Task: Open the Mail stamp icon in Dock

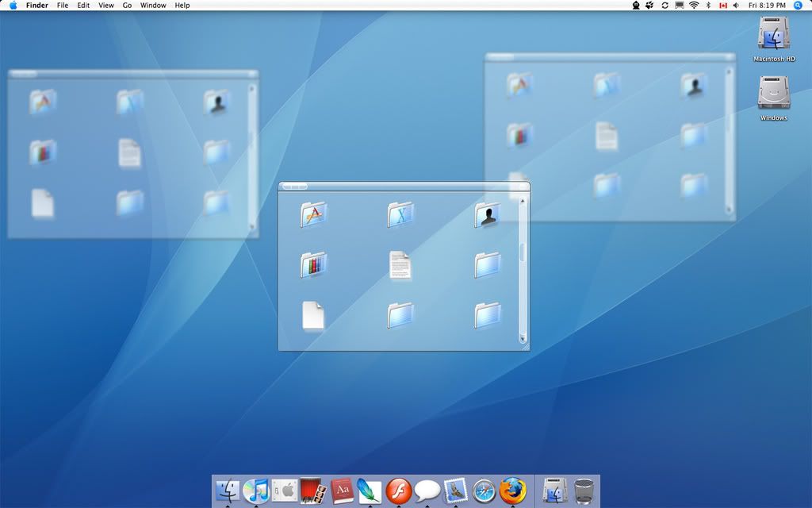Action: [x=455, y=491]
